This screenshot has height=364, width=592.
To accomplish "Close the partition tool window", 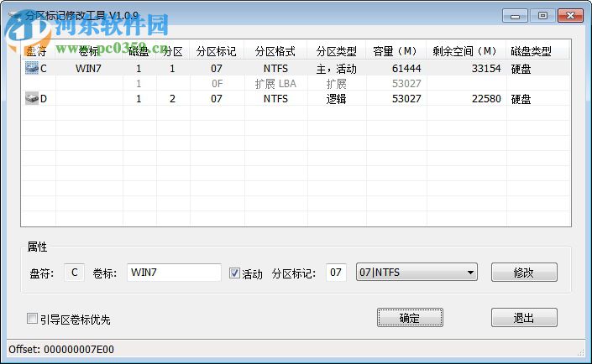I will click(x=570, y=16).
